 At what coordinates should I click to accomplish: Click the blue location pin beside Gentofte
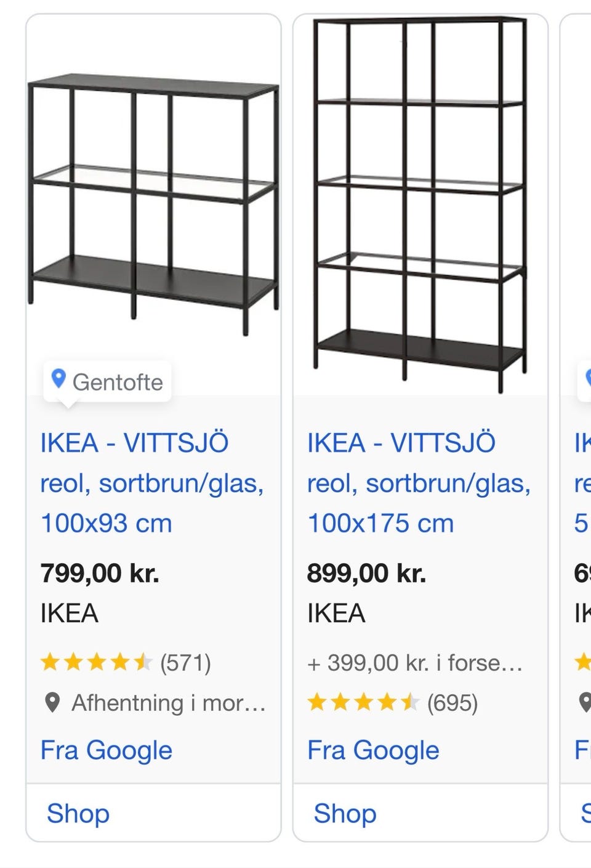point(58,379)
